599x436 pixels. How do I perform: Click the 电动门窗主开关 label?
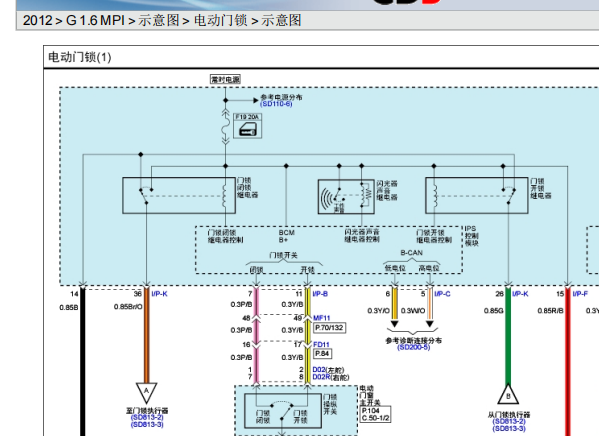(370, 395)
